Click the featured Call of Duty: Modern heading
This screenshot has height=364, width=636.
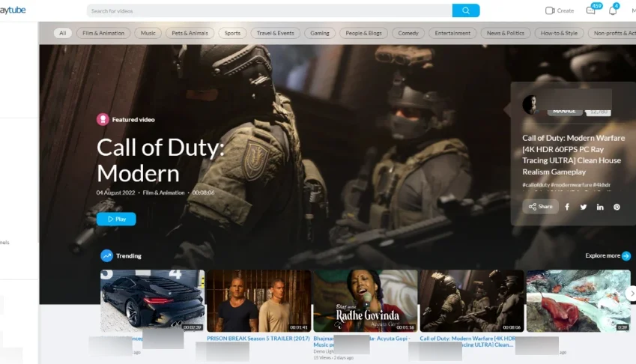160,160
